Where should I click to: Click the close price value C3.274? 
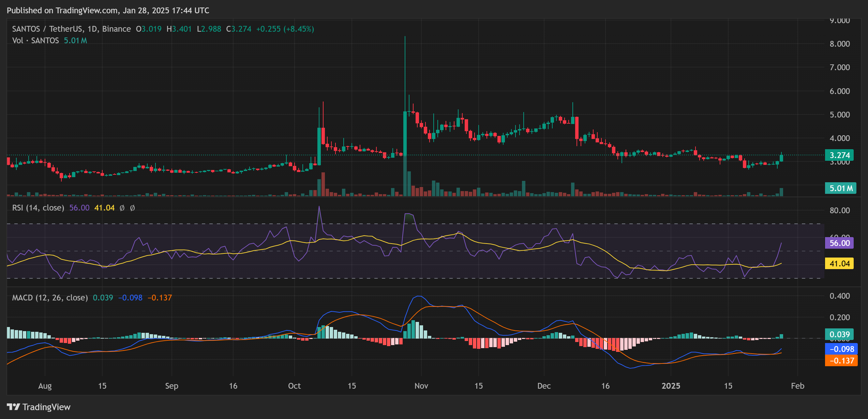tap(239, 29)
